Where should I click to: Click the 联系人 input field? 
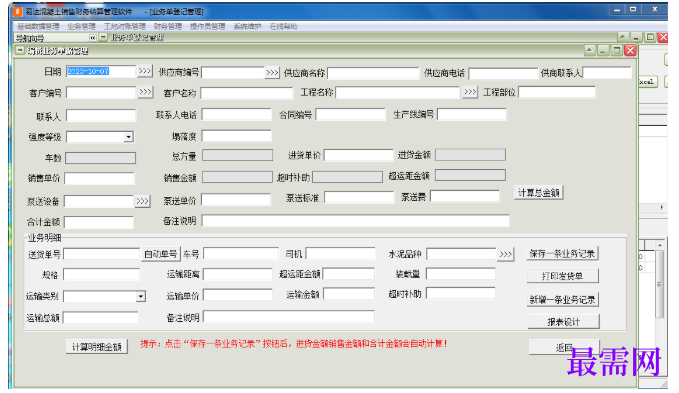[x=101, y=116]
